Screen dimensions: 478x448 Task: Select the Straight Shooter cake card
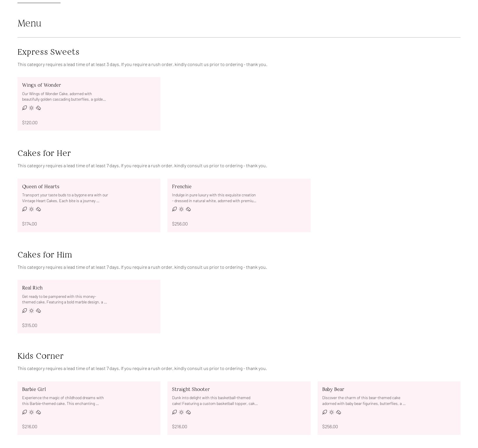[x=239, y=408]
